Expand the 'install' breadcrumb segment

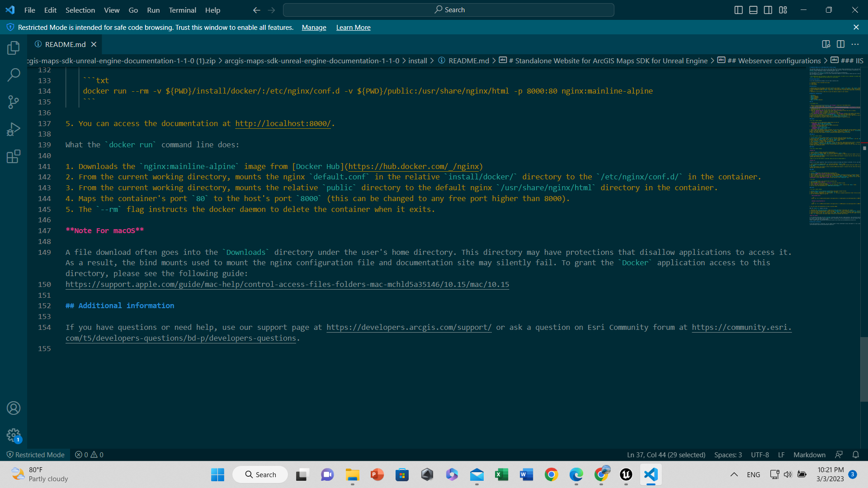(x=417, y=61)
